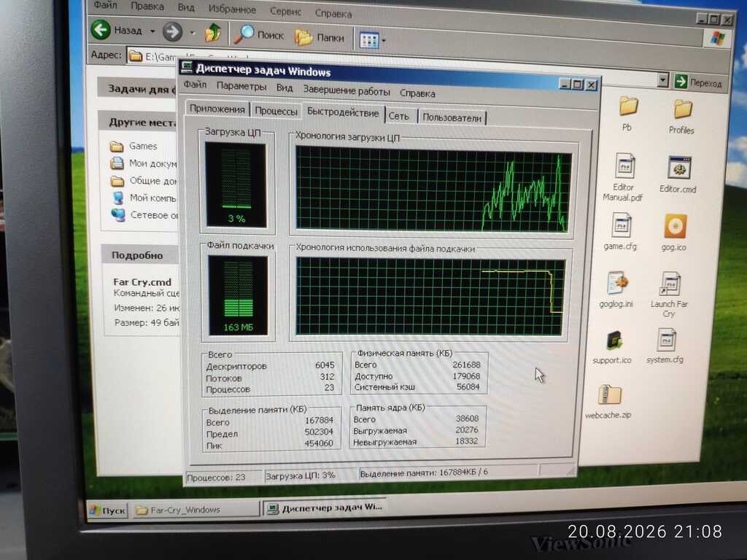Select the Launch Far Cry shortcut
Image resolution: width=747 pixels, height=560 pixels.
point(670,284)
